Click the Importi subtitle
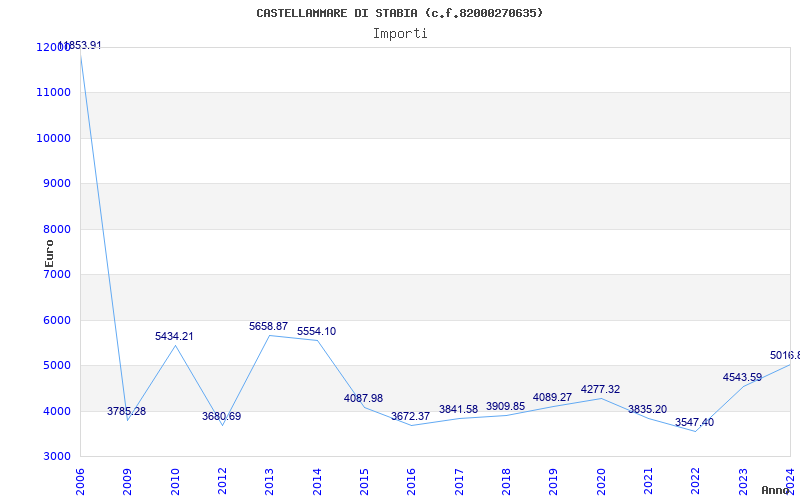800x500 pixels. [x=400, y=33]
